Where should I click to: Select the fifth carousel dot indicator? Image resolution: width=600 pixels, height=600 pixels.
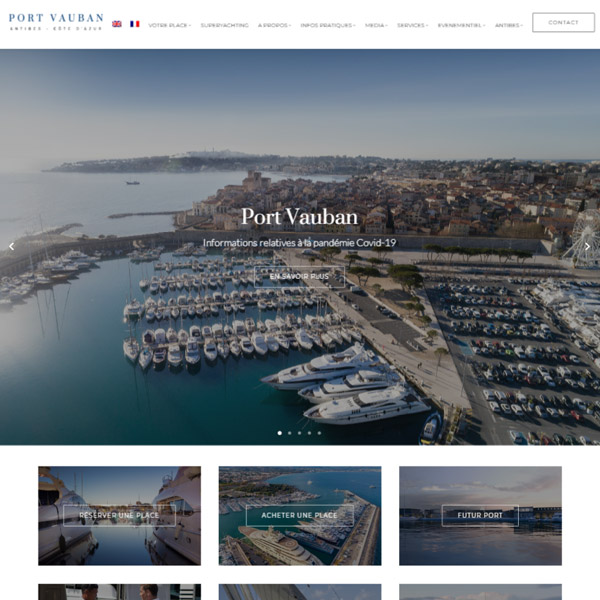pos(319,433)
